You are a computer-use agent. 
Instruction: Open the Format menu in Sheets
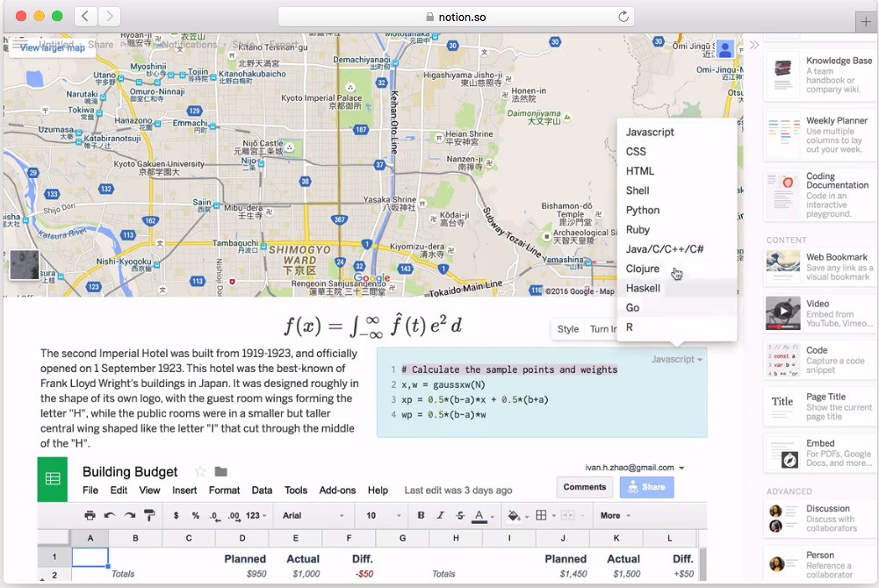point(224,491)
